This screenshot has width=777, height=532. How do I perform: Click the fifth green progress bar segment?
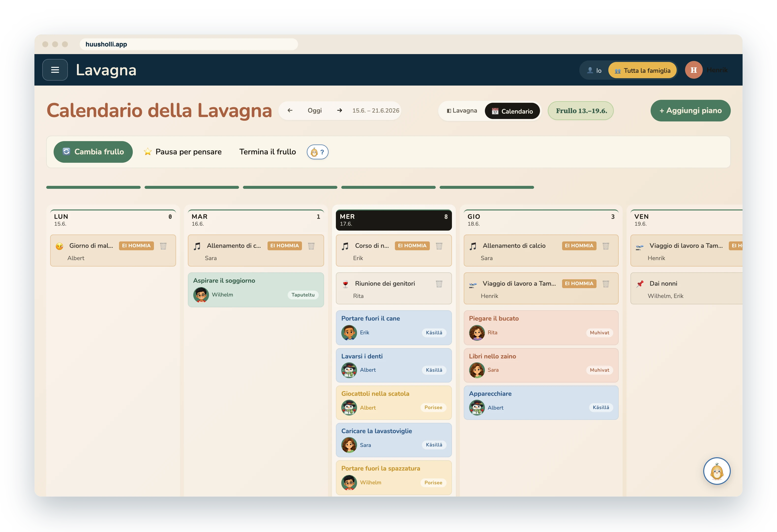point(487,188)
